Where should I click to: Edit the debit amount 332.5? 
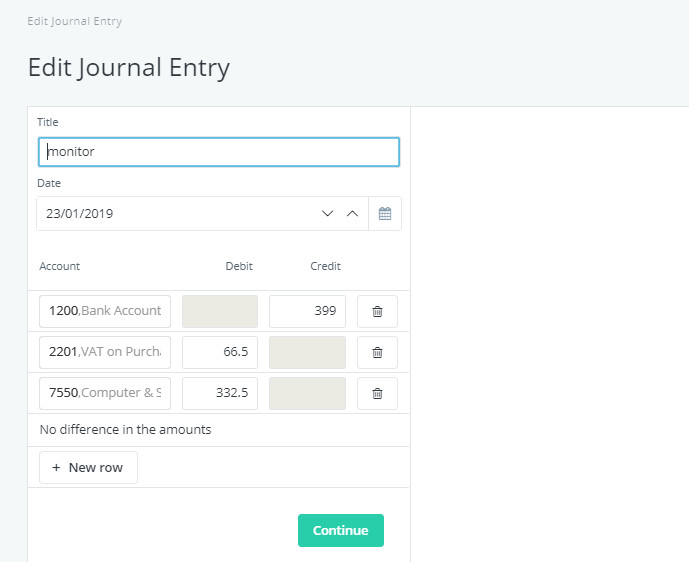point(220,393)
